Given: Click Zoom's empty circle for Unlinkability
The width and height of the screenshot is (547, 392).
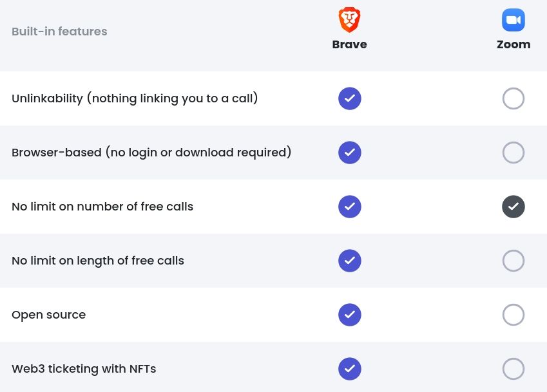Looking at the screenshot, I should (513, 98).
